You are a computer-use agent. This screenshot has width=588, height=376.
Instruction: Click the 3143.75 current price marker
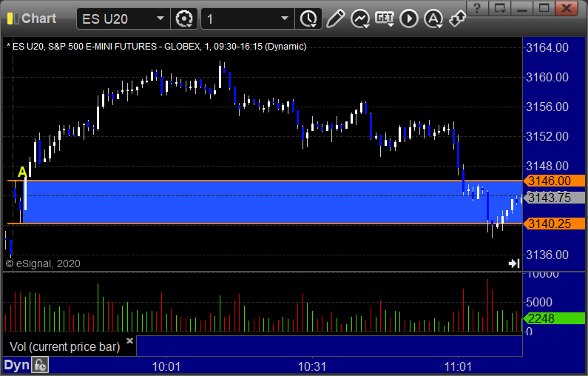pyautogui.click(x=554, y=198)
